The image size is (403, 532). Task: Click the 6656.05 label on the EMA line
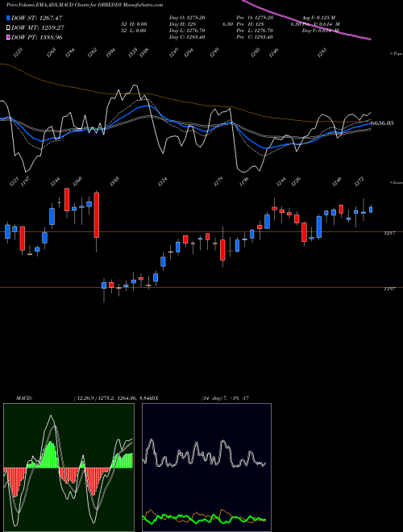pyautogui.click(x=382, y=123)
